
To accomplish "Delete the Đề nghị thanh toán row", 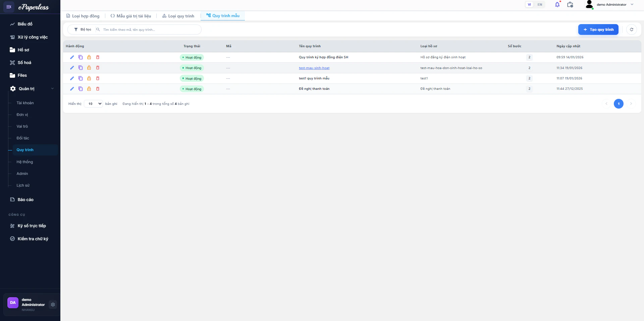I will (98, 89).
